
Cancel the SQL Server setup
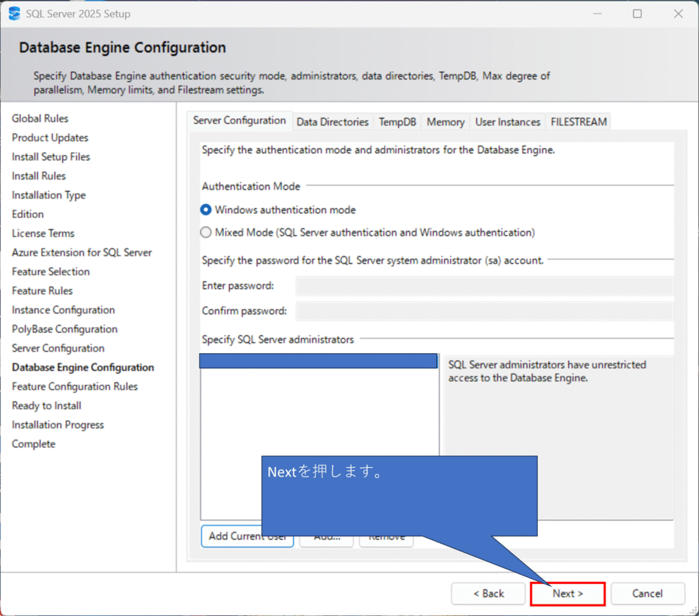(x=647, y=593)
